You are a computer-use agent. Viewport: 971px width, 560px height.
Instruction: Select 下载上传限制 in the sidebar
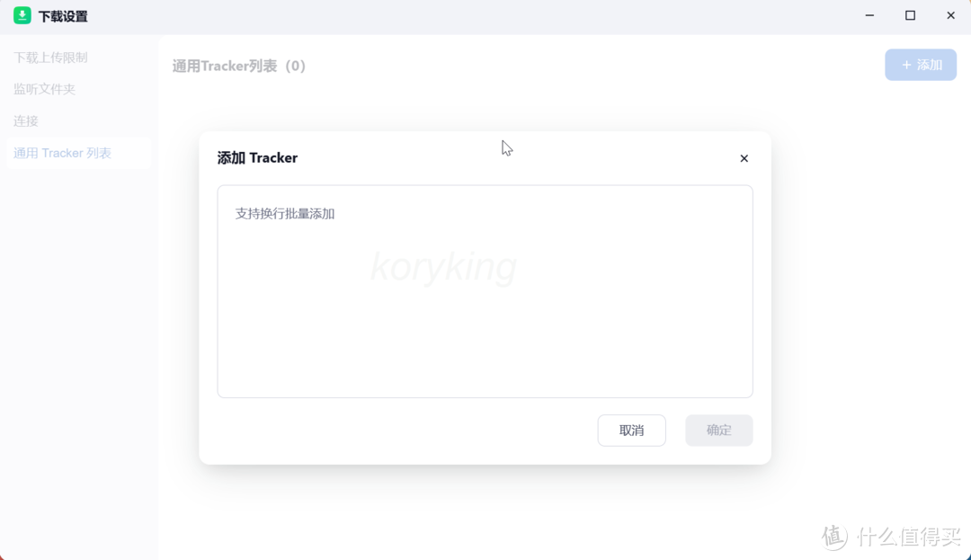tap(50, 57)
